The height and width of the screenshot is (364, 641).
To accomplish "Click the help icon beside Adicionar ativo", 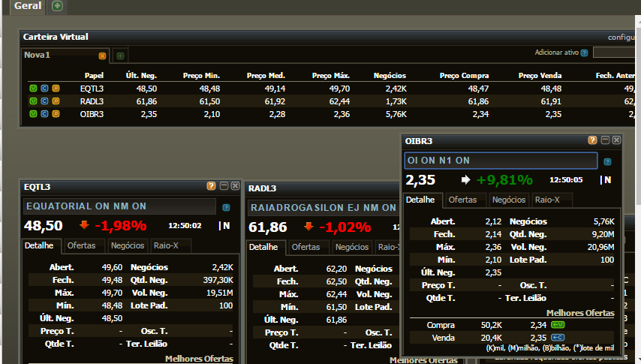I will pyautogui.click(x=585, y=53).
